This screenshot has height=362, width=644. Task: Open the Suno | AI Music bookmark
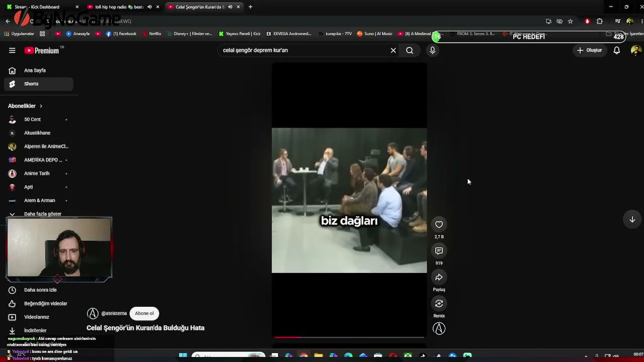click(x=375, y=34)
